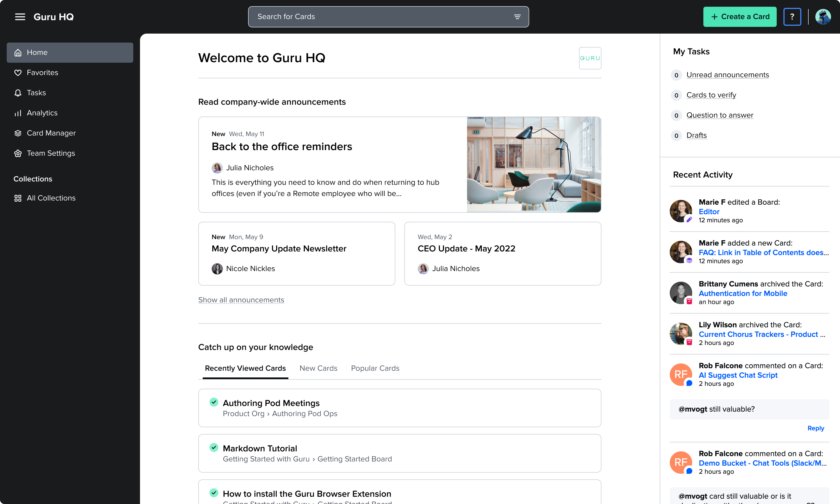Screen dimensions: 840x504
Task: Click the Card Manager layers icon
Action: [x=18, y=133]
